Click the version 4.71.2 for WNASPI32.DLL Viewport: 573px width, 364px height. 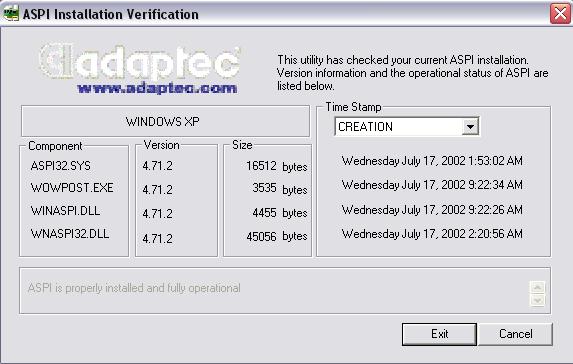coord(158,239)
